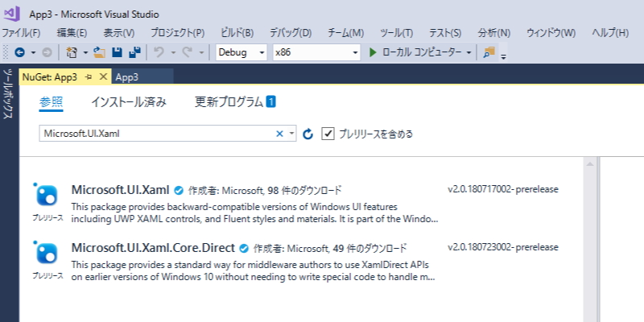Click the ローカル コンピューター run button label
This screenshot has height=322, width=644.
[x=421, y=52]
